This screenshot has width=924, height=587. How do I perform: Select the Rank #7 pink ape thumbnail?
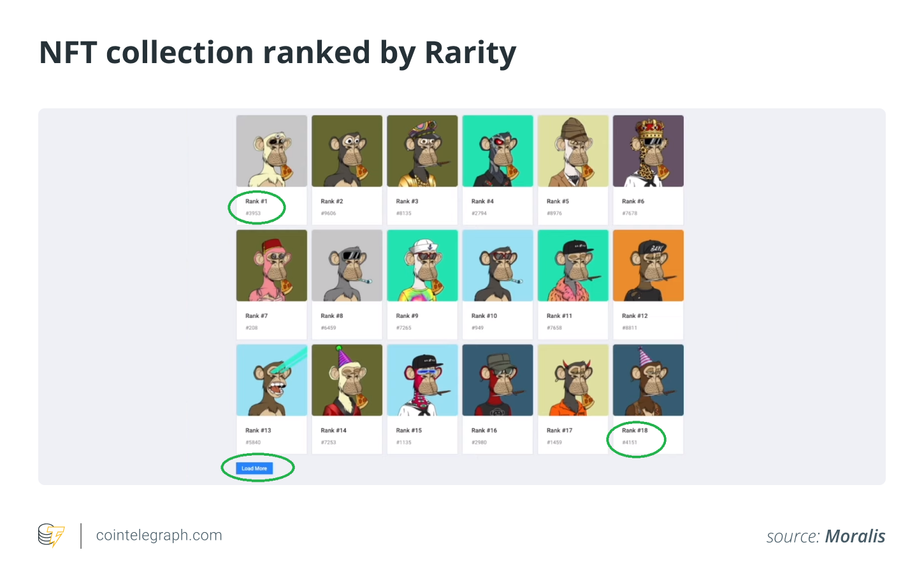271,266
